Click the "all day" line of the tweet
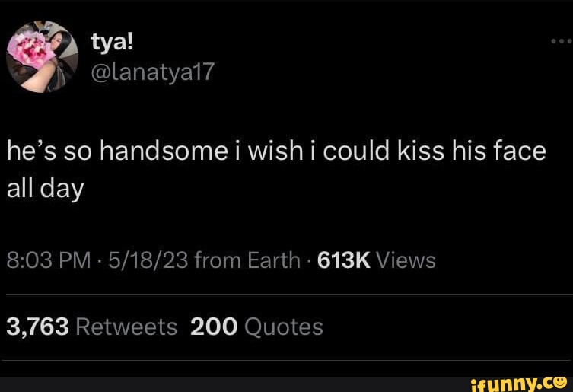This screenshot has width=573, height=392. click(44, 189)
